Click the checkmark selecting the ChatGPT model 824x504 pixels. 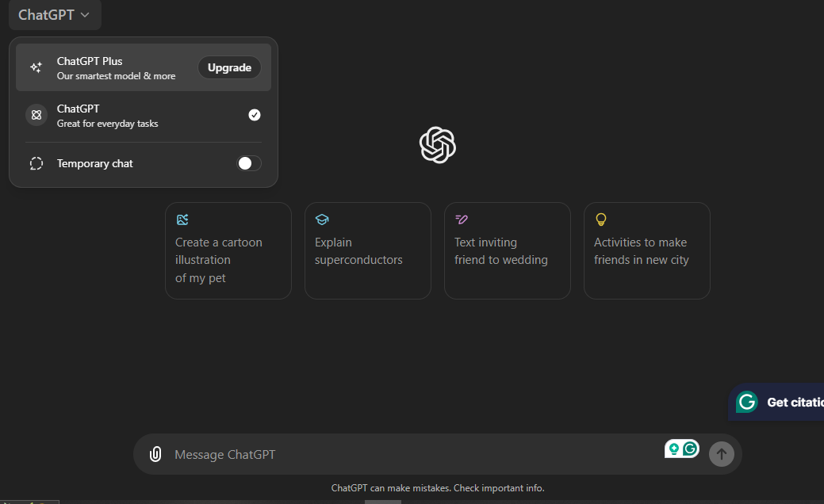[254, 115]
